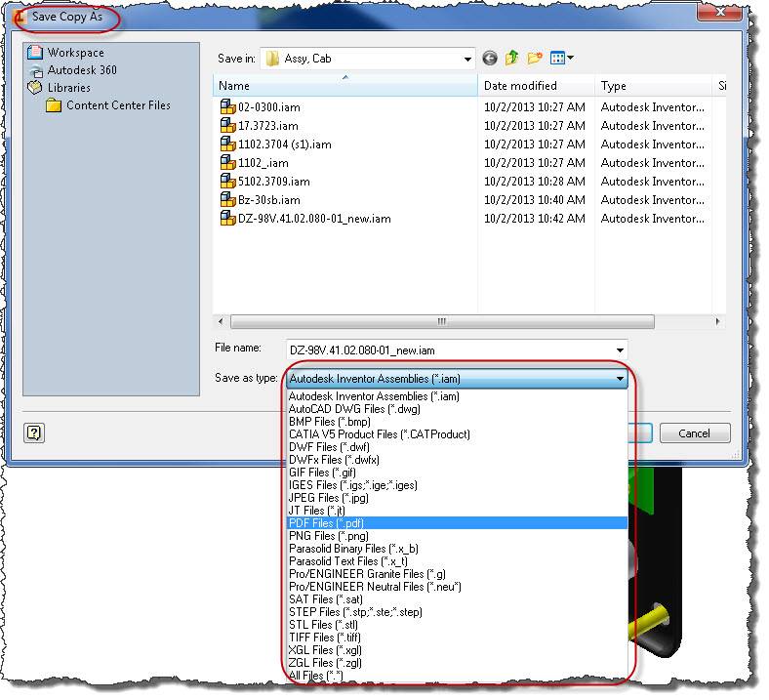Open the Libraries tree item

pyautogui.click(x=68, y=88)
